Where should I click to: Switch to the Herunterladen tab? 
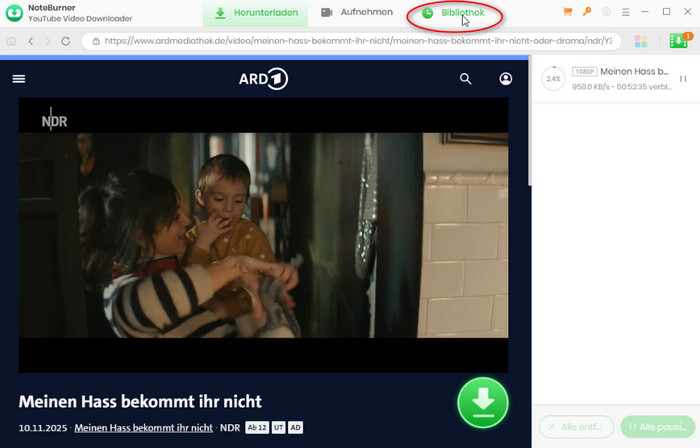(256, 13)
